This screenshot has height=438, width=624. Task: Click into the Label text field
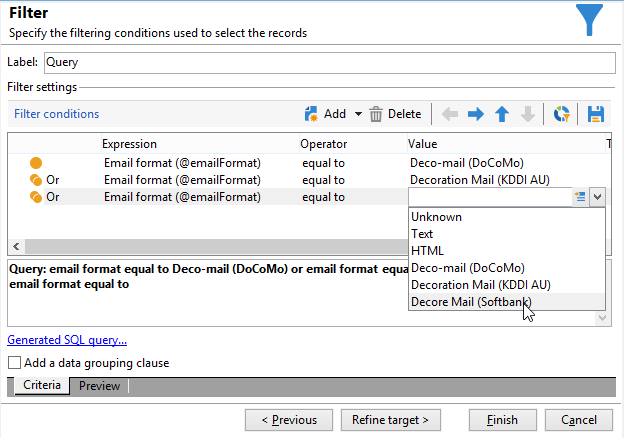tap(328, 62)
